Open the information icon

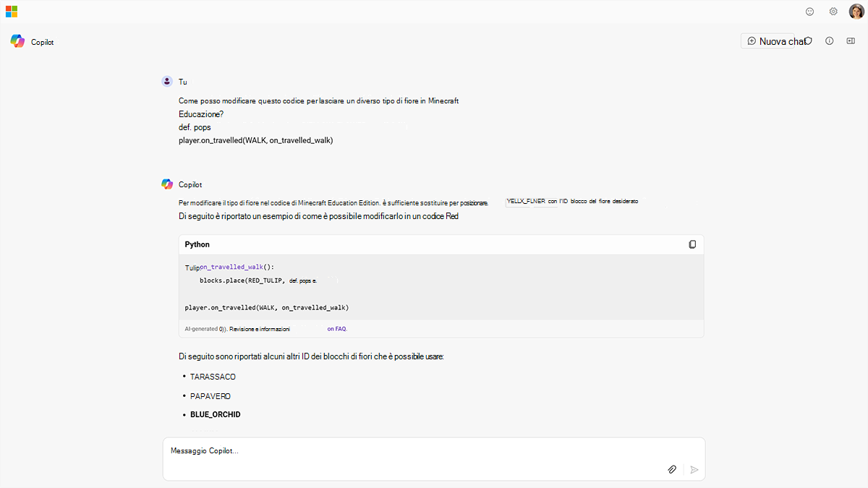pyautogui.click(x=830, y=41)
